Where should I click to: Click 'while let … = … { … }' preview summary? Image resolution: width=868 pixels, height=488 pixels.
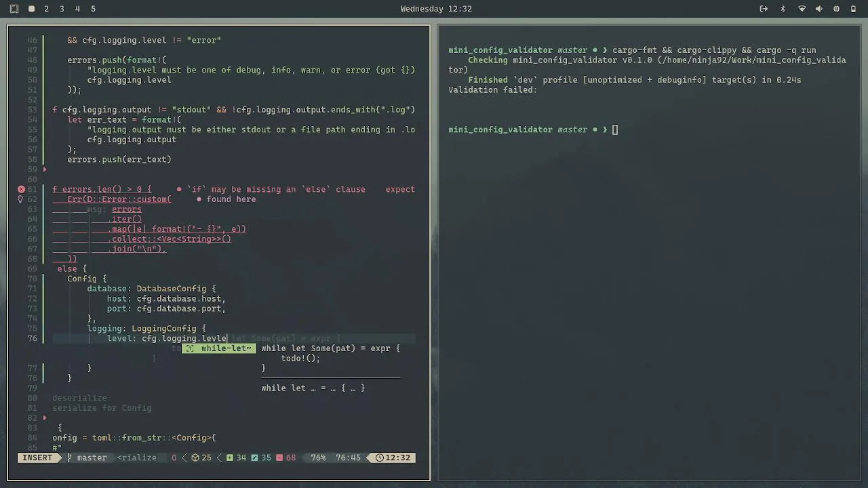(313, 388)
